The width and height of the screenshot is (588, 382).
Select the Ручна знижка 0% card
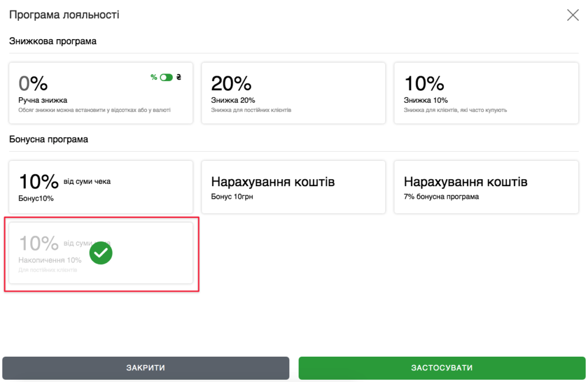[100, 93]
